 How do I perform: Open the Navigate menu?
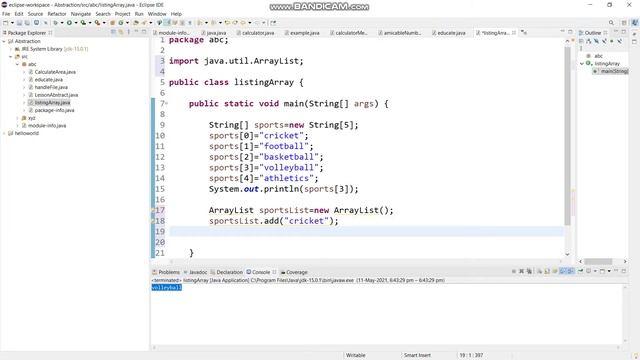click(81, 14)
